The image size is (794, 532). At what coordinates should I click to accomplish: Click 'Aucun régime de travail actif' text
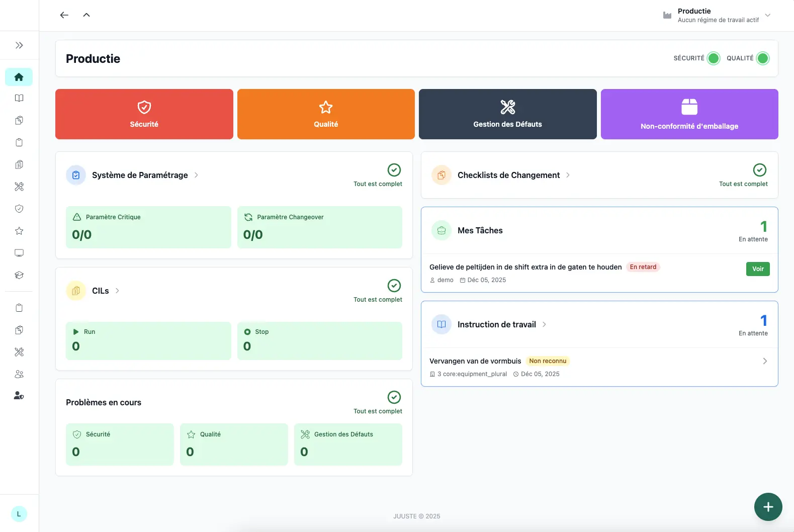click(718, 20)
